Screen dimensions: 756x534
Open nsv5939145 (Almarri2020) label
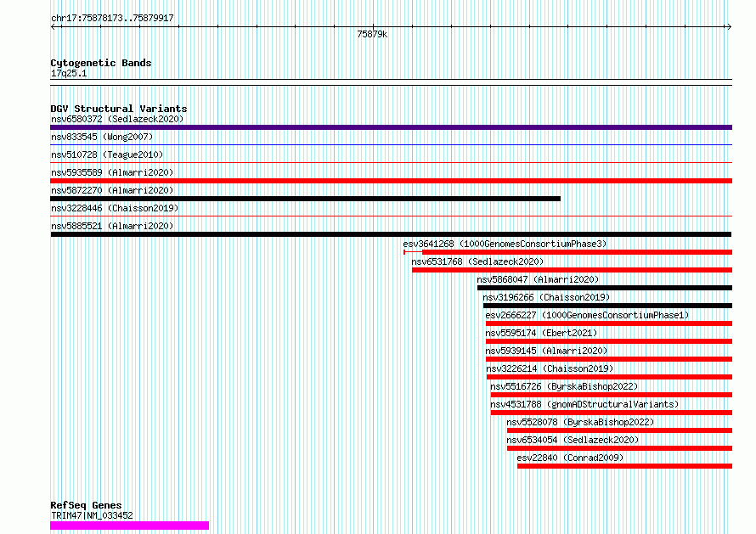coord(546,351)
